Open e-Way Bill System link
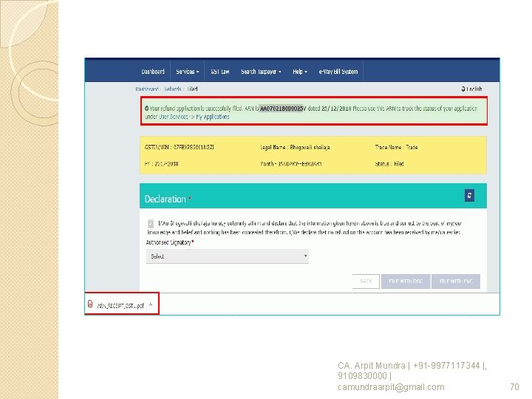This screenshot has width=532, height=399. (338, 72)
